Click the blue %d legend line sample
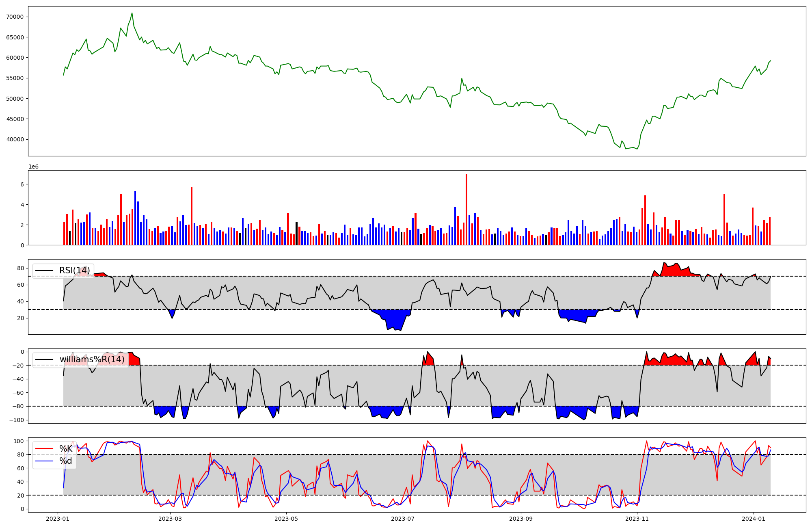 [x=44, y=461]
